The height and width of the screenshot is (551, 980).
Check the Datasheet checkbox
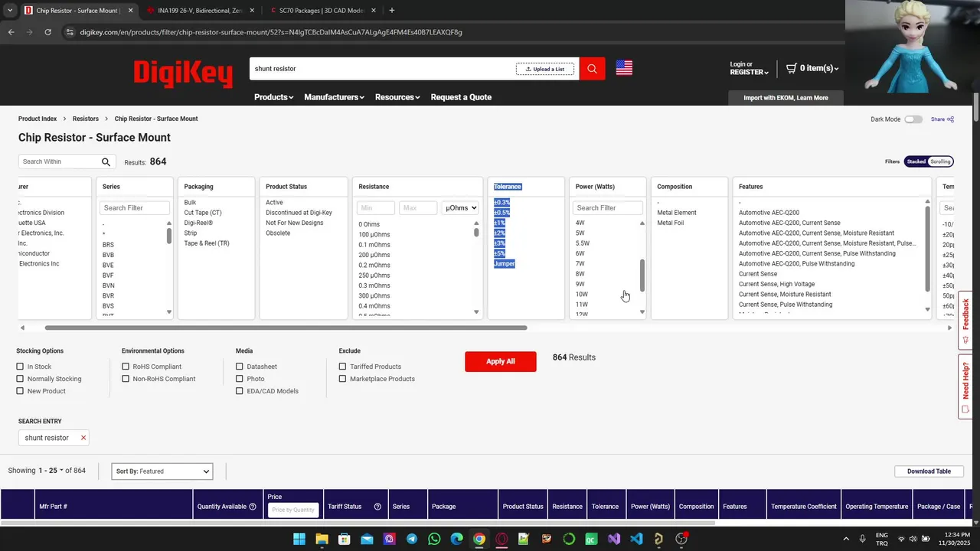tap(240, 367)
